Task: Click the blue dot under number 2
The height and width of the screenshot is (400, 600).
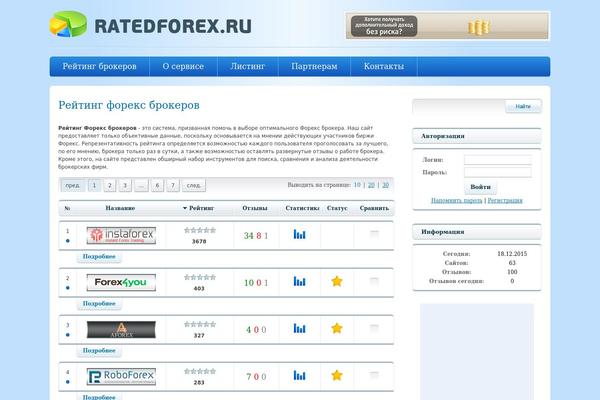Action: [x=68, y=288]
